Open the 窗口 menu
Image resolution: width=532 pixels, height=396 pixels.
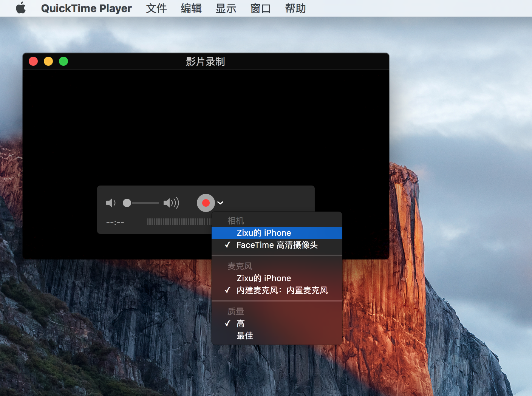click(x=261, y=8)
